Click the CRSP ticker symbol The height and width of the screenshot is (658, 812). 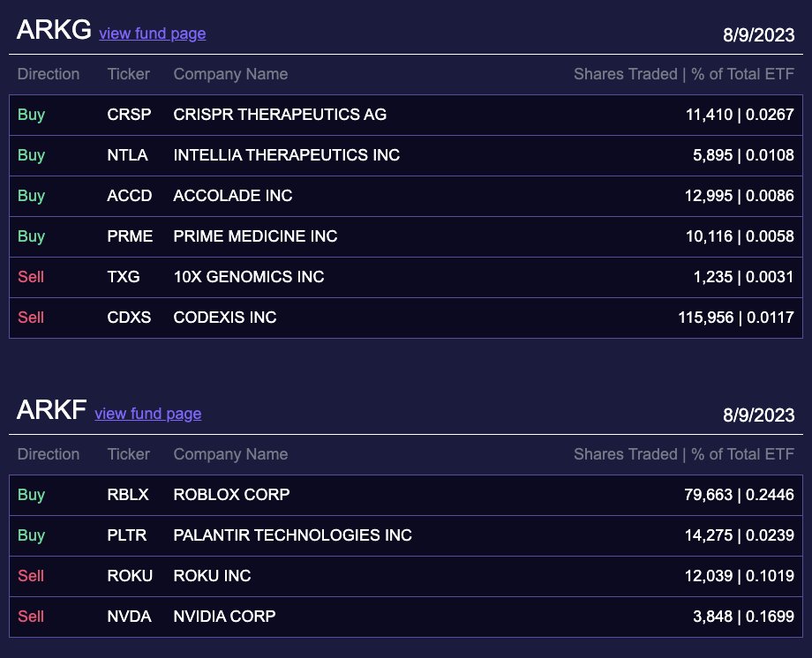pyautogui.click(x=129, y=115)
